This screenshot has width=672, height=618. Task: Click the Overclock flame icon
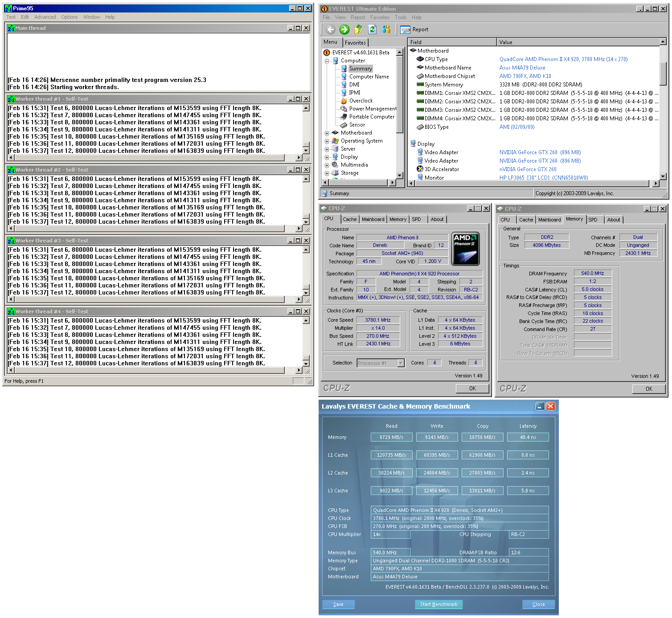coord(344,101)
